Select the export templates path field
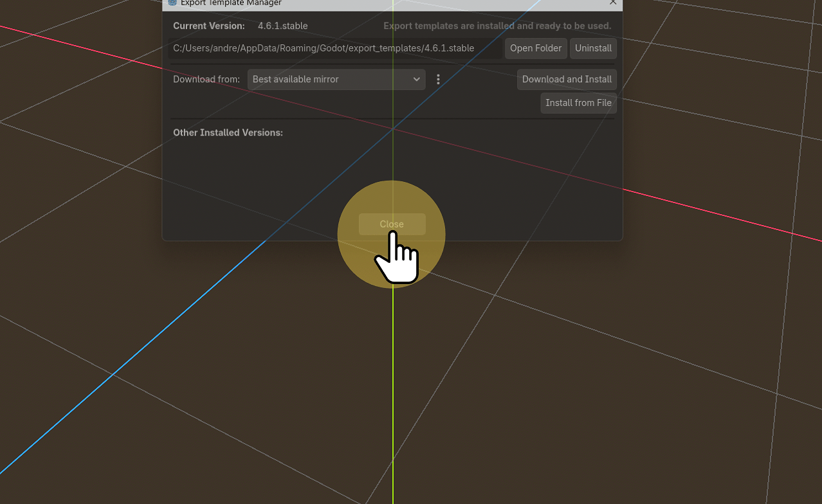 point(334,48)
